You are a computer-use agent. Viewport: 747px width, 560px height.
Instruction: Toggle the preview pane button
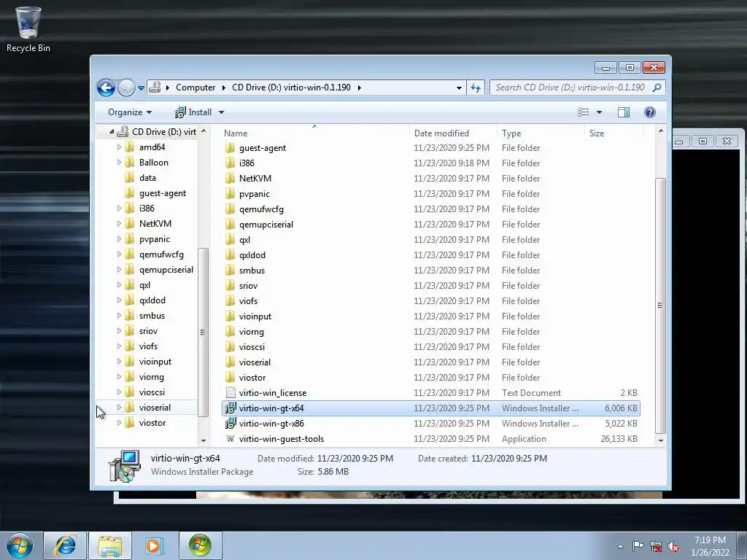624,112
